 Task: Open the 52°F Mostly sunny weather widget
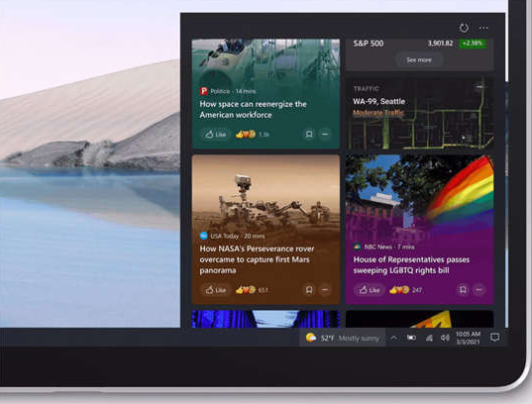(x=343, y=338)
